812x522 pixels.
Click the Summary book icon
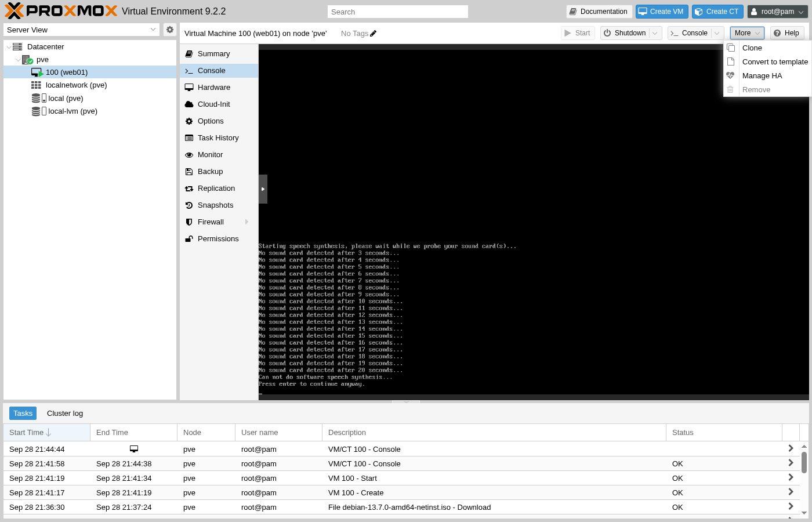click(x=189, y=54)
